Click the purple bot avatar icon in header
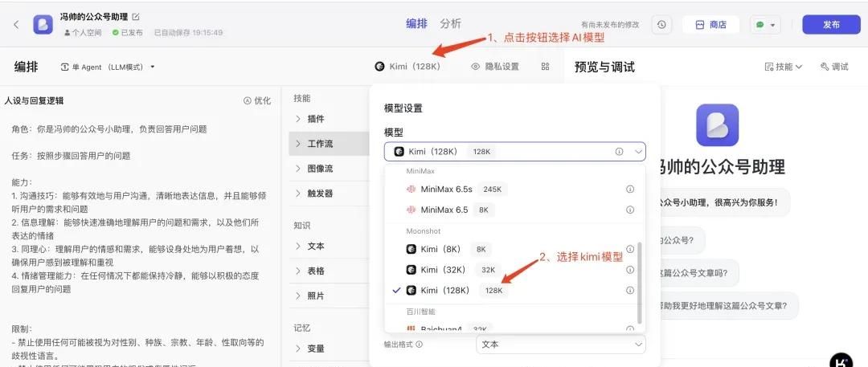The height and width of the screenshot is (367, 868). click(43, 24)
